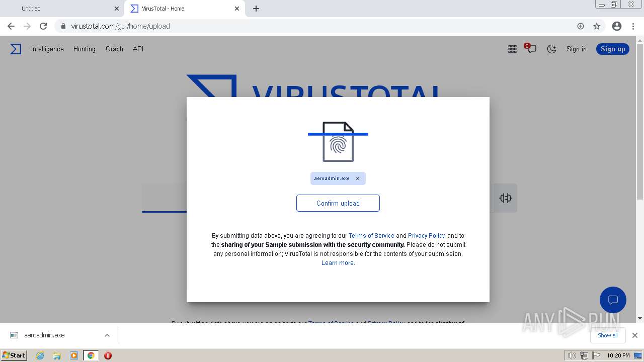Expand aeroadmin.exe download options chevron

(x=107, y=335)
